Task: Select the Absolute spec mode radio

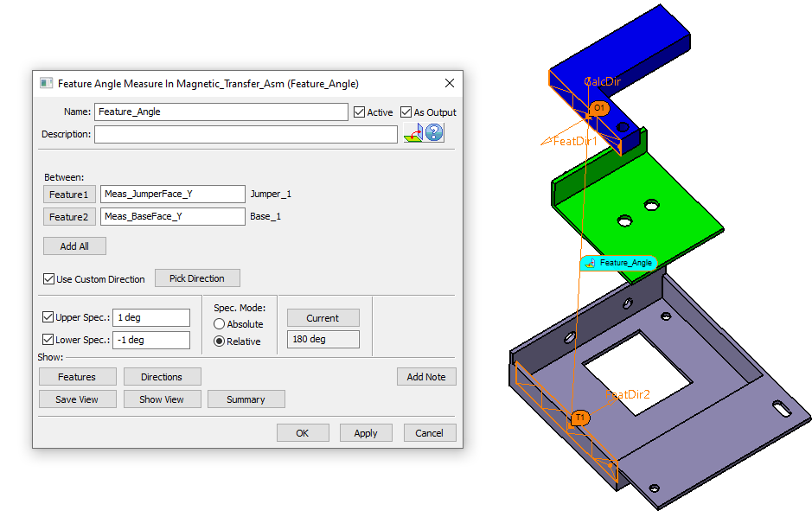Action: (219, 324)
